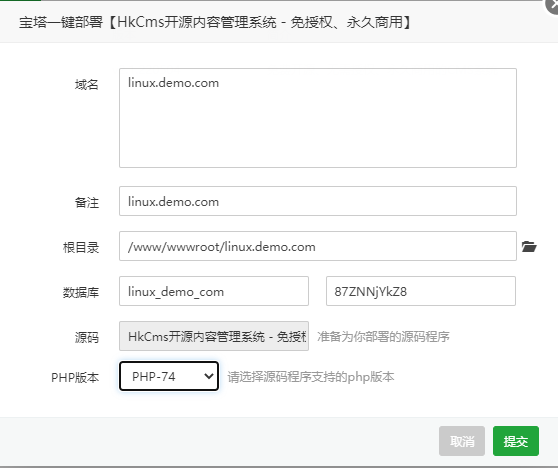Focus the 根目录 root path field
Image resolution: width=558 pixels, height=468 pixels.
pyautogui.click(x=318, y=246)
